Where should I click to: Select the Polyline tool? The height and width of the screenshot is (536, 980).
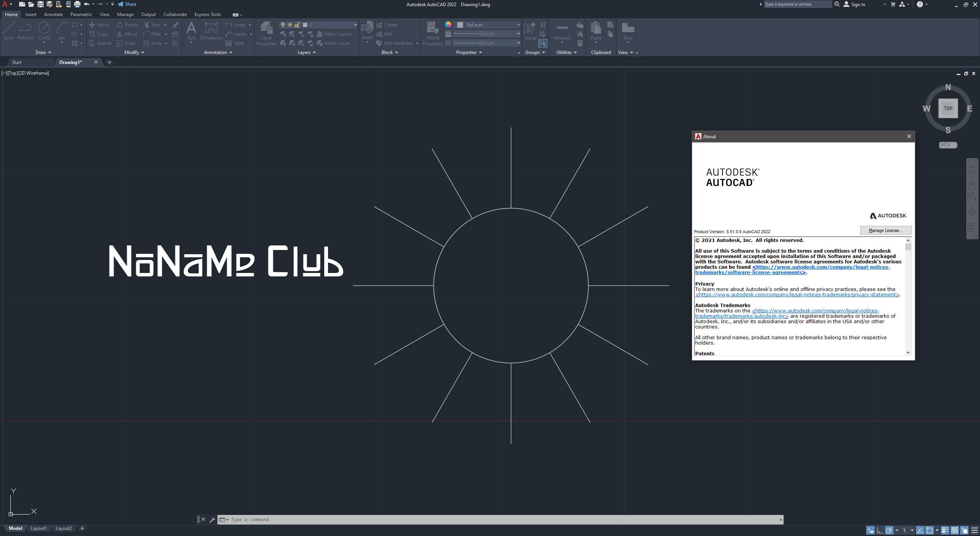tap(25, 31)
